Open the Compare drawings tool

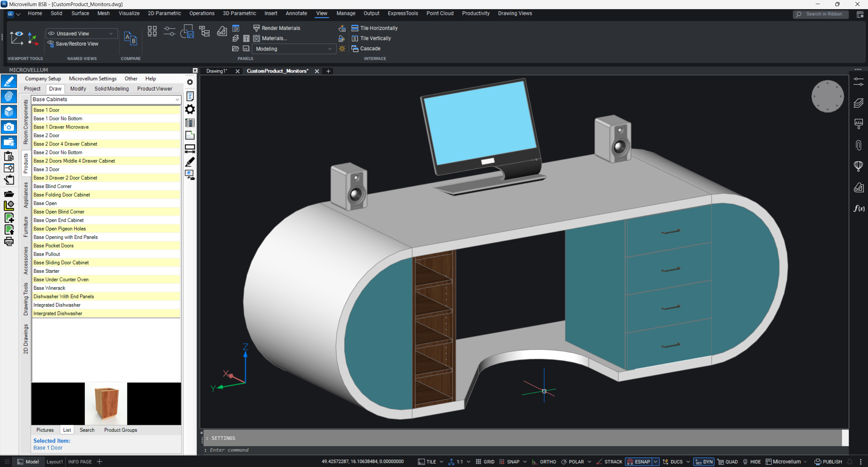tap(130, 39)
